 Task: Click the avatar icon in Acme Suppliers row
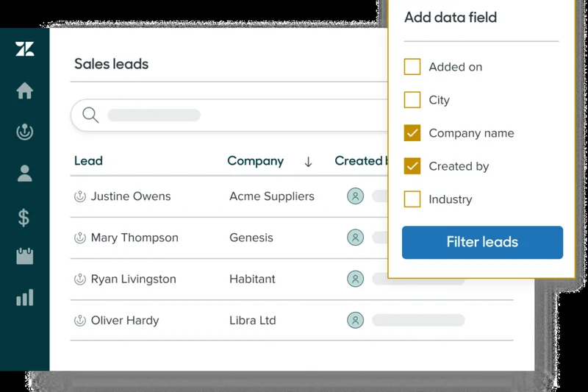(355, 196)
